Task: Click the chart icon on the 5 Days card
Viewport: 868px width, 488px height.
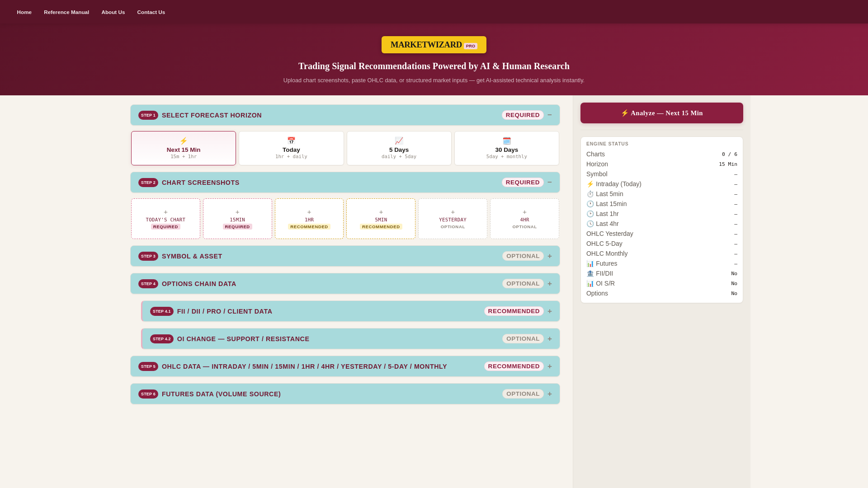Action: click(x=399, y=141)
